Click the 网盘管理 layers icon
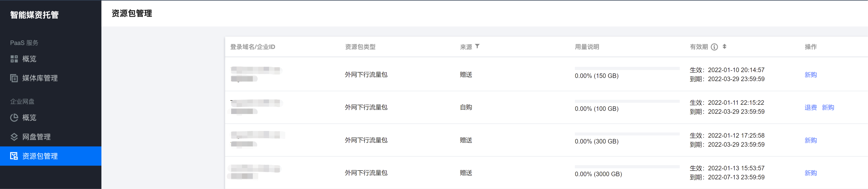This screenshot has height=189, width=868. 14,137
